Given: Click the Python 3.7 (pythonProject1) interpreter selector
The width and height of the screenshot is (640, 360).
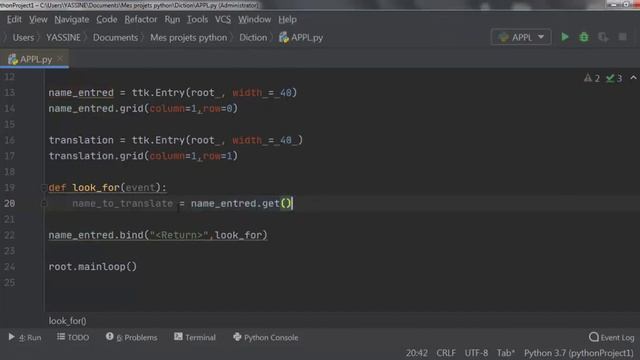Looking at the screenshot, I should click(x=579, y=353).
